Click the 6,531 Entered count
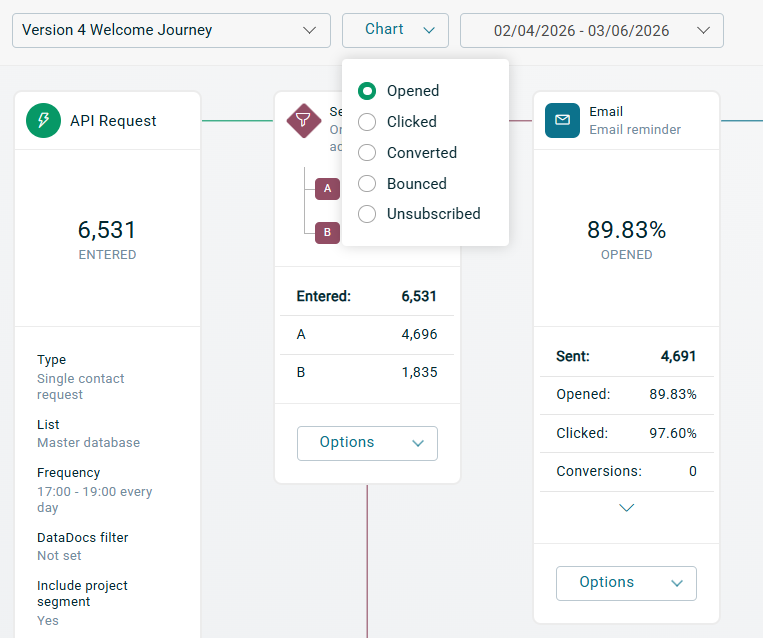This screenshot has height=638, width=763. (107, 231)
